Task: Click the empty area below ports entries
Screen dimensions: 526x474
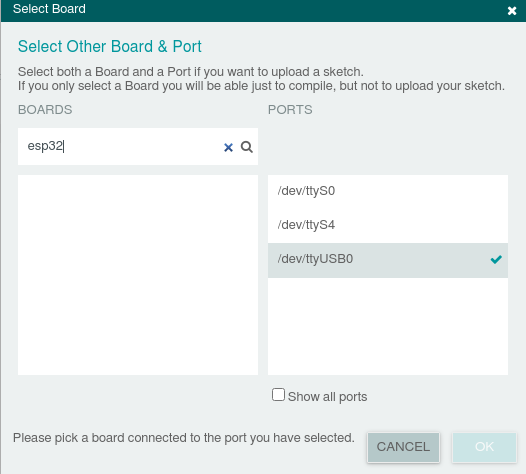Action: tap(388, 326)
